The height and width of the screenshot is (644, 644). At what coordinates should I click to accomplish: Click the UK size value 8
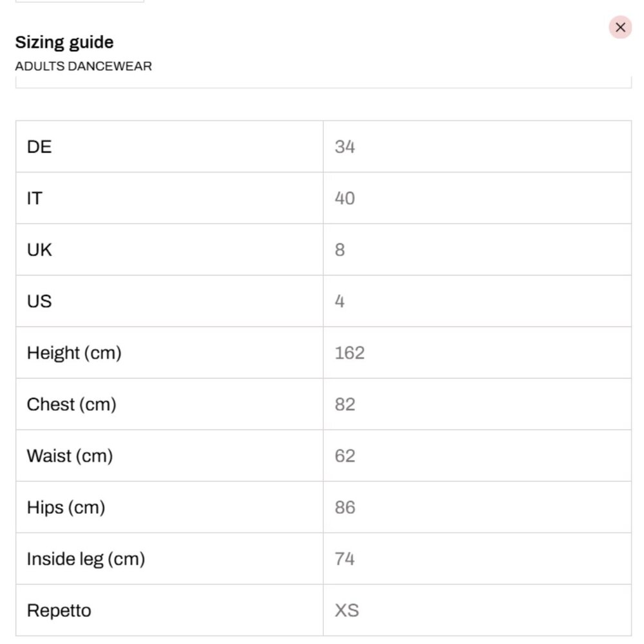point(339,250)
